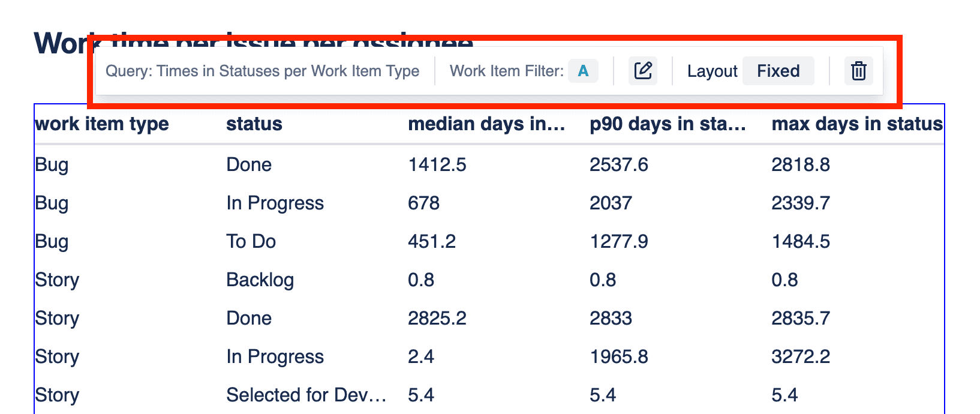The width and height of the screenshot is (980, 414).
Task: Select the status column header
Action: pos(254,124)
